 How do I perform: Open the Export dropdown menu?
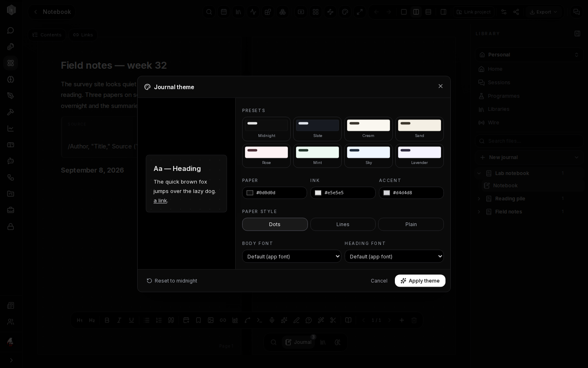click(543, 12)
